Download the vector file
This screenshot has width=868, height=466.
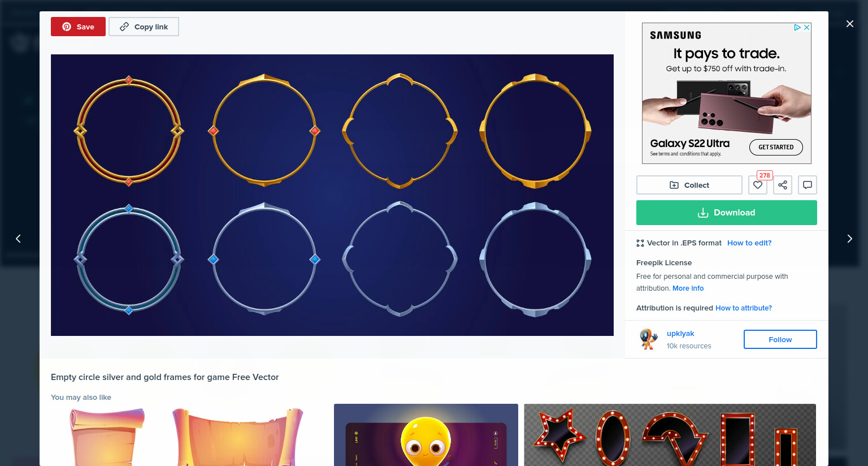727,213
